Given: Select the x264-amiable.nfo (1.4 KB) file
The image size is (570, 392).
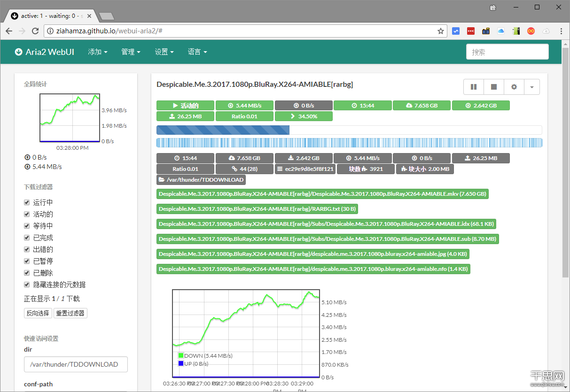Looking at the screenshot, I should (x=313, y=269).
